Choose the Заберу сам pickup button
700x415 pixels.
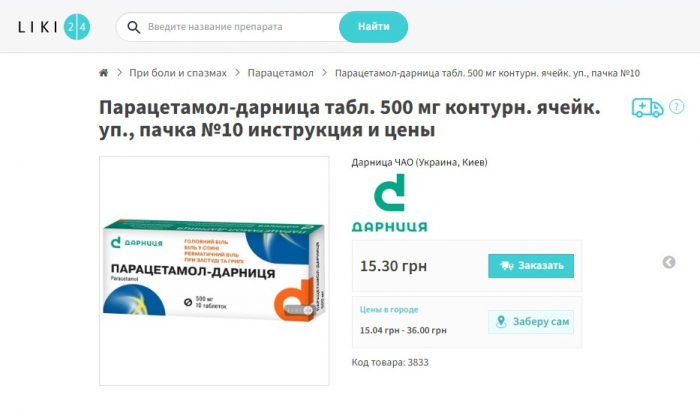[x=531, y=322]
